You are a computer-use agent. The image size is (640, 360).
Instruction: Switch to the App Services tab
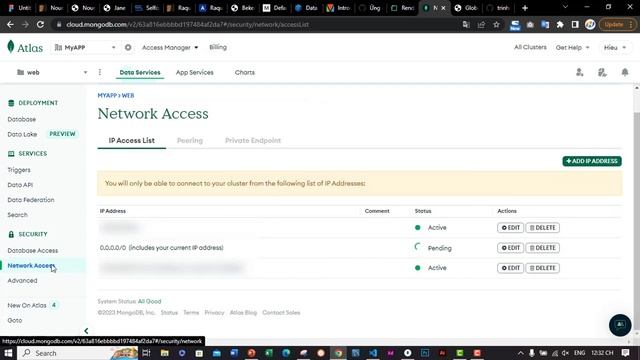(x=194, y=72)
